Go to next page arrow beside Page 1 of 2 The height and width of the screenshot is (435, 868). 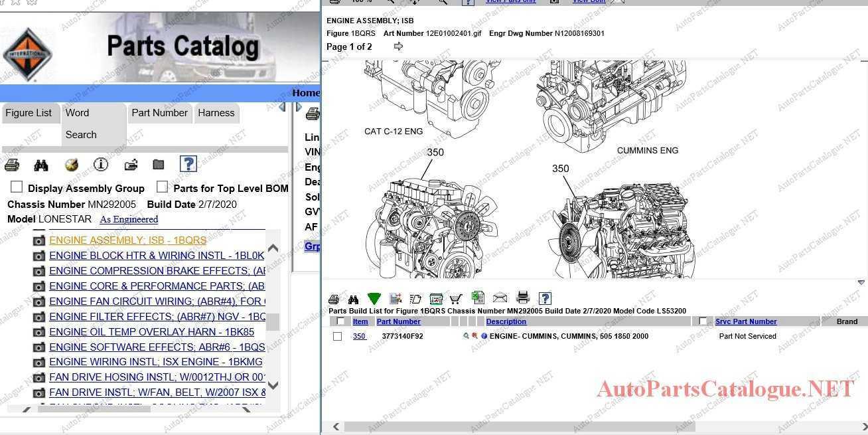(x=398, y=46)
